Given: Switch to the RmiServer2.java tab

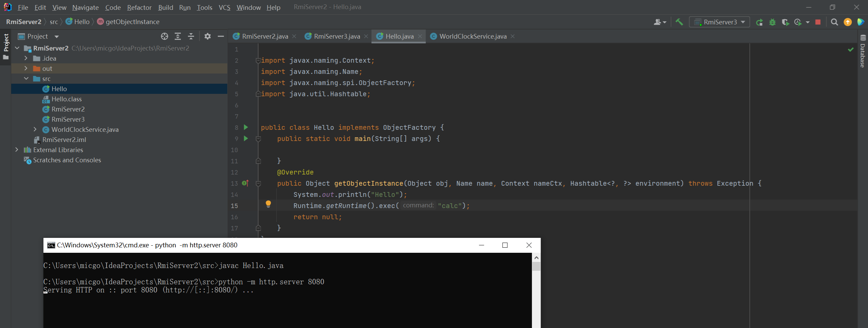Looking at the screenshot, I should click(x=265, y=36).
